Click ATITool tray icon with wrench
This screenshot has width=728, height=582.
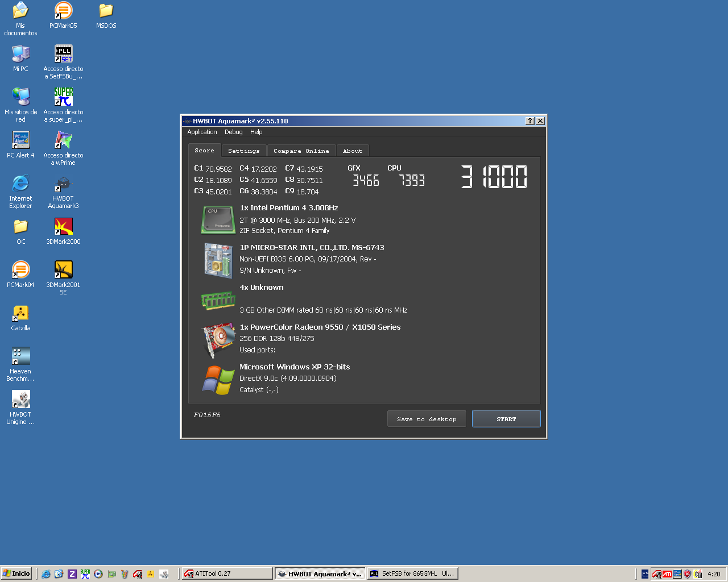(x=657, y=574)
